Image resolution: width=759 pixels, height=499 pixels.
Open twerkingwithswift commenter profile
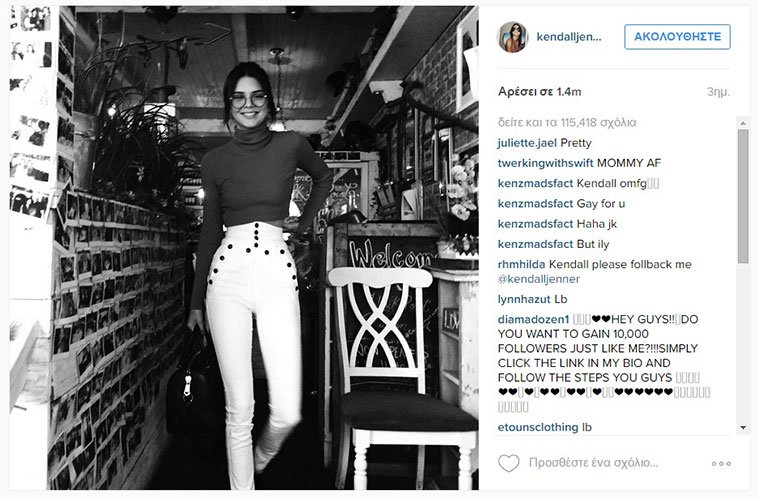[x=545, y=163]
